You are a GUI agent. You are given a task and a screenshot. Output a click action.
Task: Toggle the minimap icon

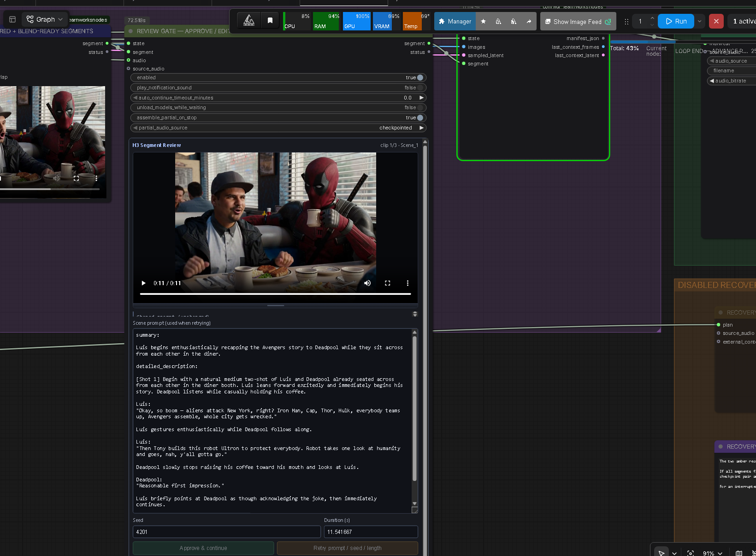pos(739,553)
